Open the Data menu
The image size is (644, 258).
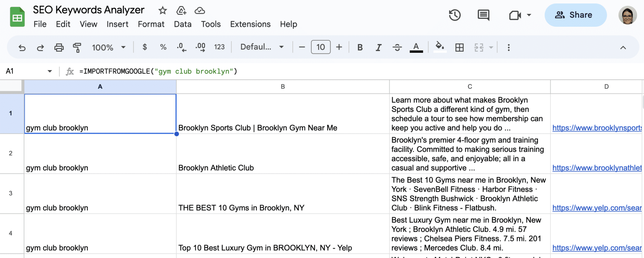pos(183,24)
